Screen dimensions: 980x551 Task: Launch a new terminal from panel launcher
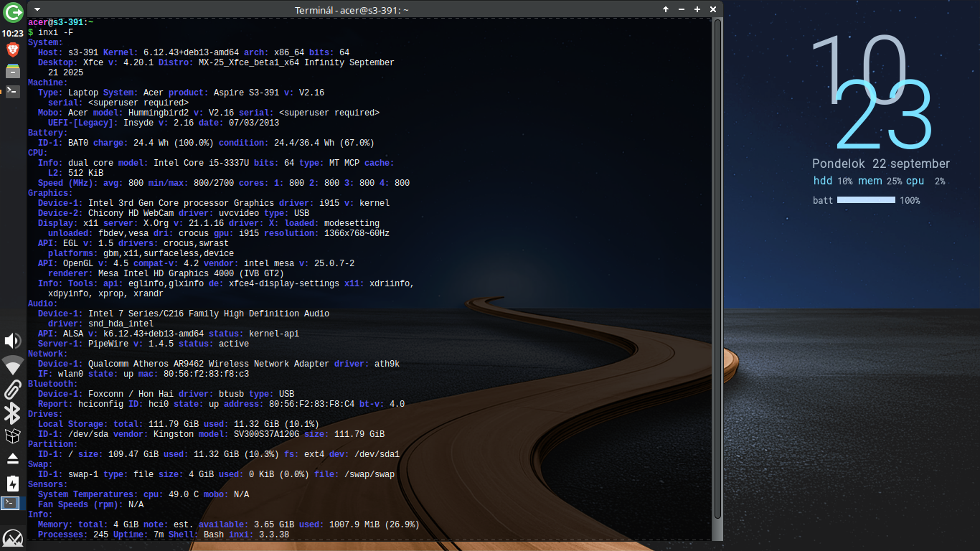13,91
